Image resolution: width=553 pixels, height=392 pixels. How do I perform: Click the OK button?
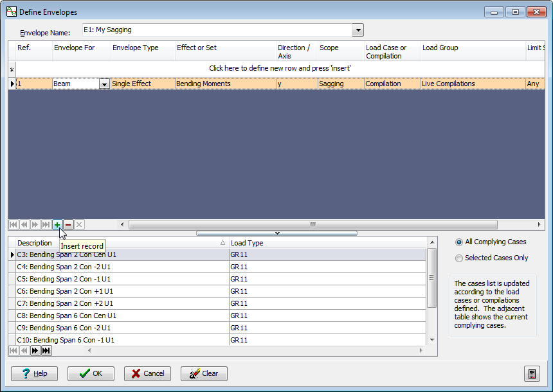tap(91, 373)
